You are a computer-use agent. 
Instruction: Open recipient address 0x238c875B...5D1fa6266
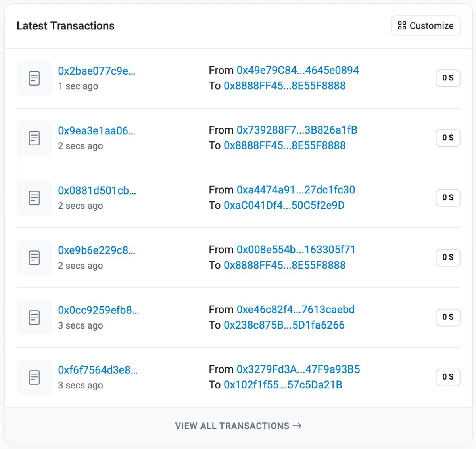coord(284,325)
